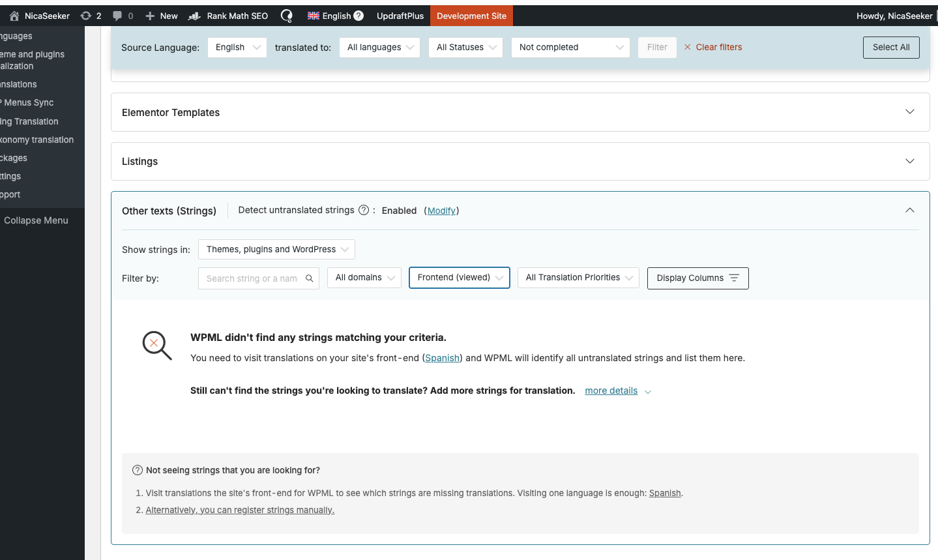The height and width of the screenshot is (560, 938).
Task: Click the Select All button
Action: pyautogui.click(x=890, y=48)
